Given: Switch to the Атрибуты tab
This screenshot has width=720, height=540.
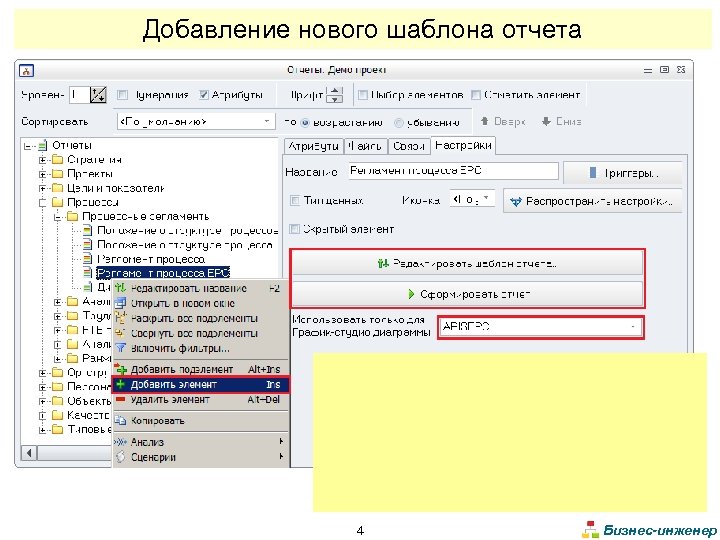Looking at the screenshot, I should 313,146.
